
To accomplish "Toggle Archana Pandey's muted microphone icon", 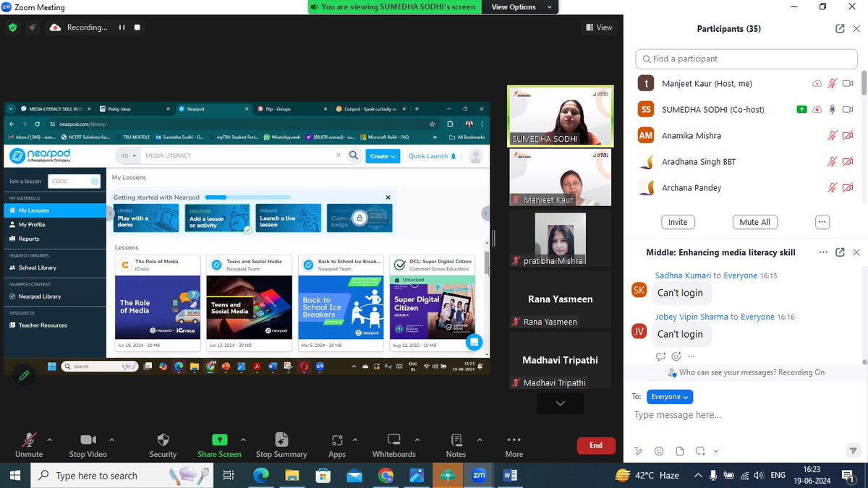I will 833,188.
